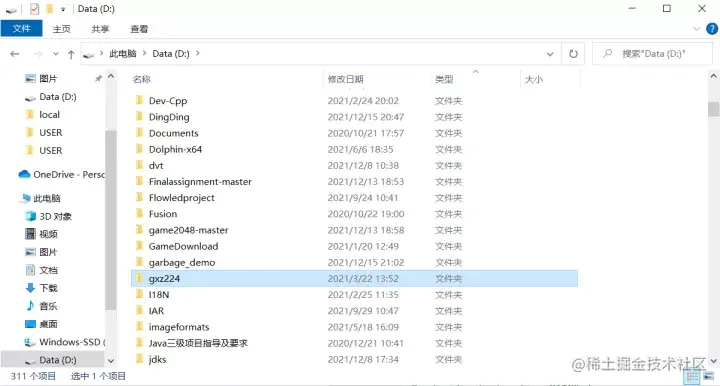The width and height of the screenshot is (720, 386).
Task: Open Quick Access Toolbar customize dropdown arrow
Action: pyautogui.click(x=63, y=9)
